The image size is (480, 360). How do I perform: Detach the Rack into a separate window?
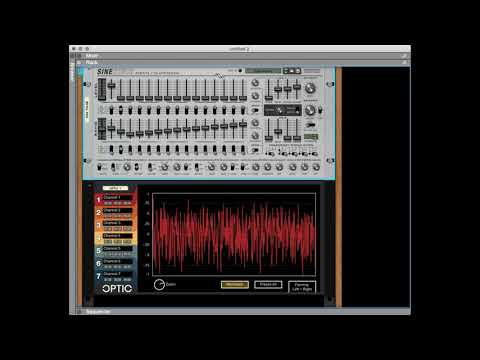(404, 62)
